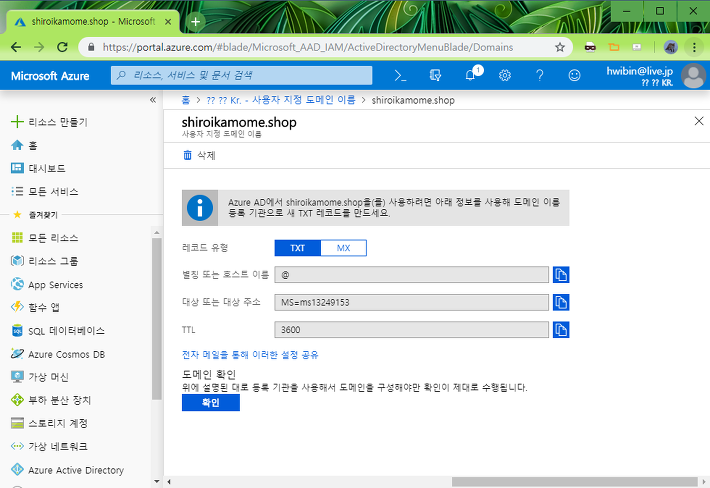This screenshot has width=710, height=488.
Task: Click the Chrome profile avatar
Action: (671, 47)
